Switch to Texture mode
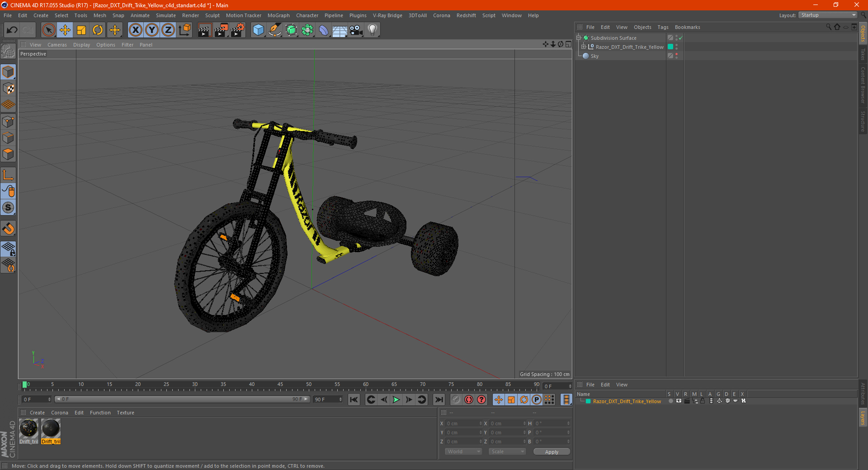This screenshot has height=470, width=868. point(8,89)
